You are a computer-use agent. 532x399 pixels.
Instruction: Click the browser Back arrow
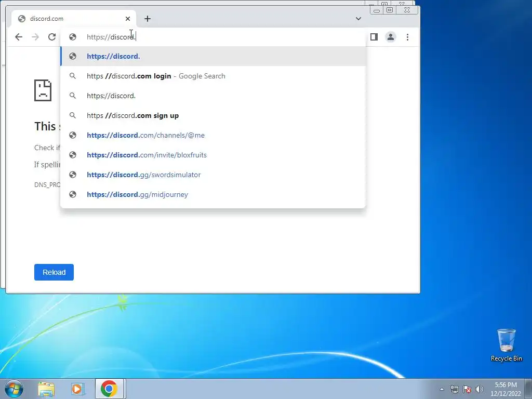[19, 37]
